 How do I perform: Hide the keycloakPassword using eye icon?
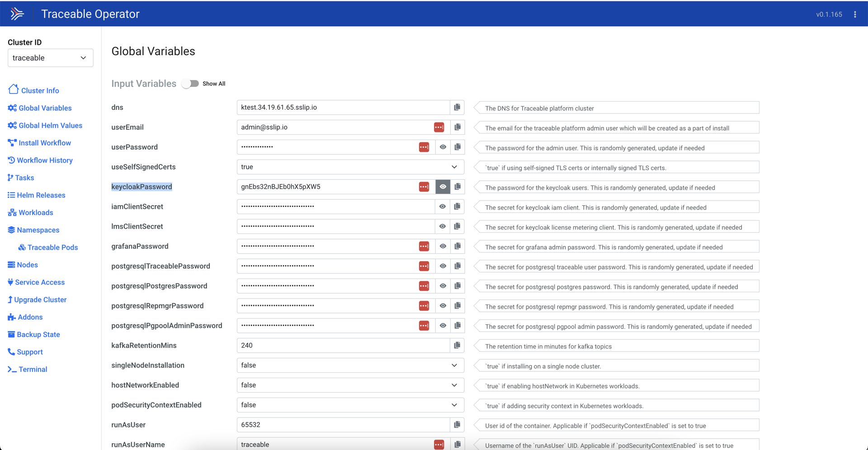443,187
